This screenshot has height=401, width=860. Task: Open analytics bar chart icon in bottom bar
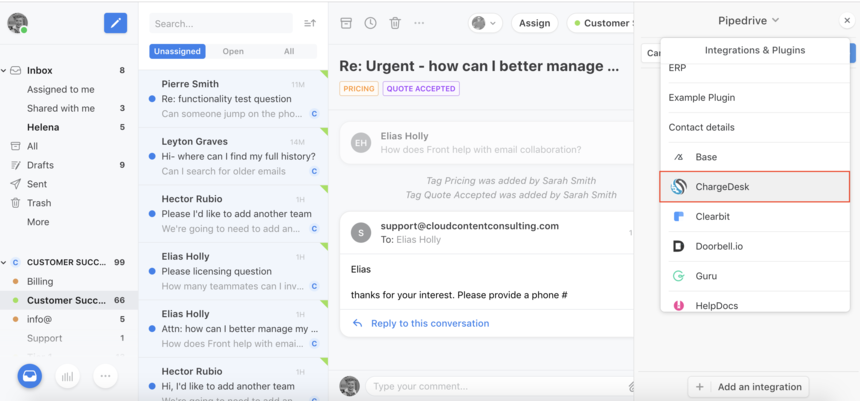(67, 376)
